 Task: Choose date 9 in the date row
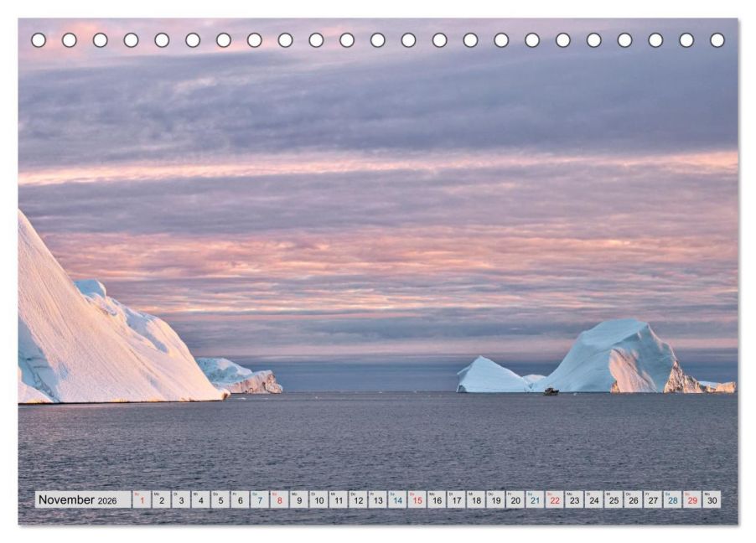[x=299, y=499]
